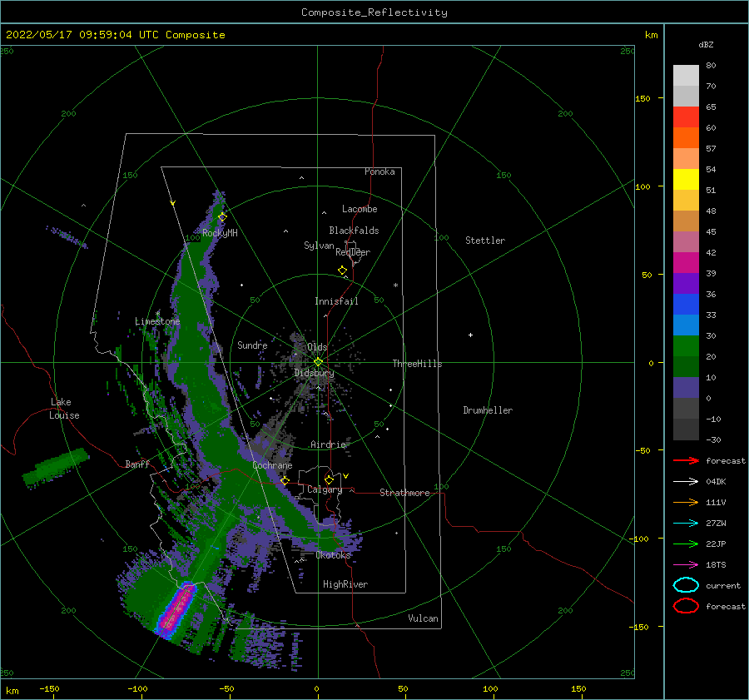Click the '-30' value on dBZ scale

tap(713, 440)
